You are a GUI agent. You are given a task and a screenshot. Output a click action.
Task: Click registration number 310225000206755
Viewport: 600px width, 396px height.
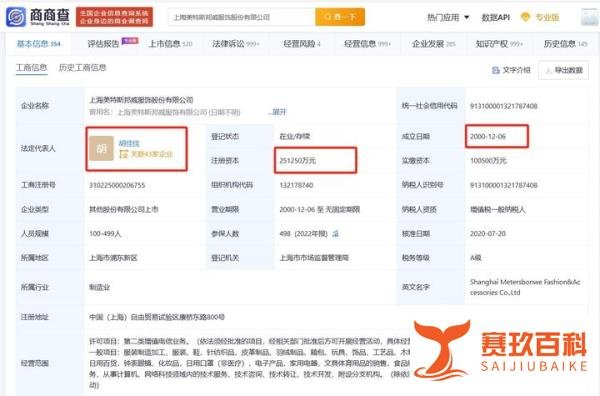click(117, 185)
